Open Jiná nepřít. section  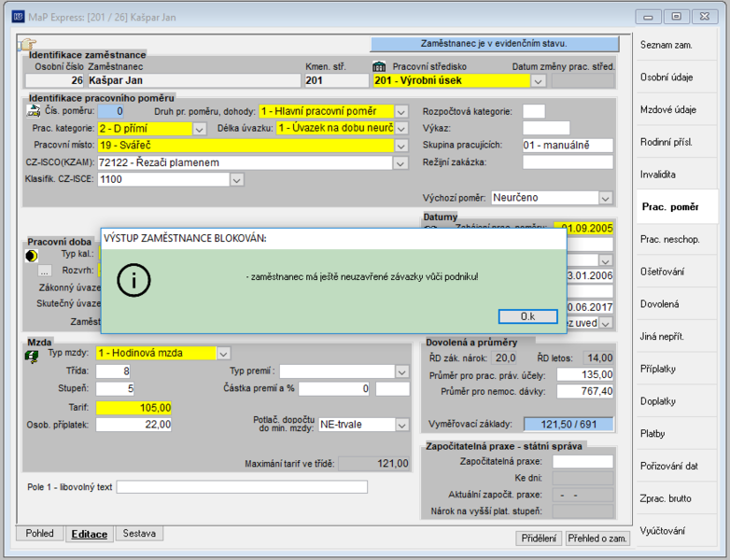(676, 336)
